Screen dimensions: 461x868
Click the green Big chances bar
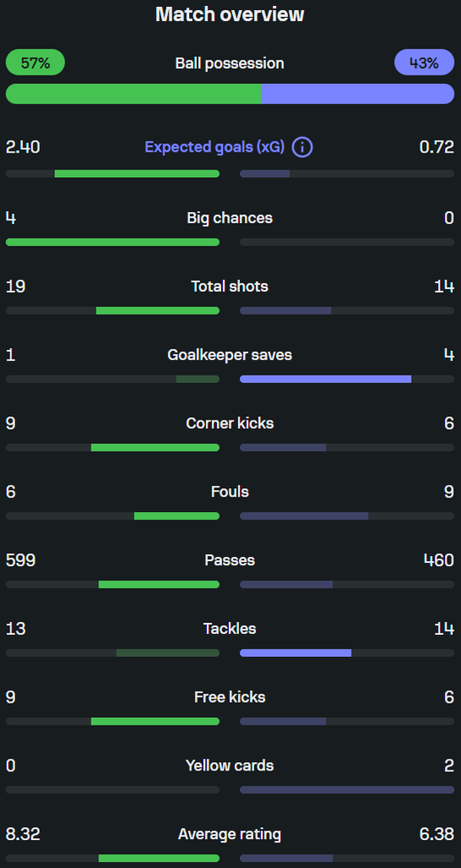113,242
